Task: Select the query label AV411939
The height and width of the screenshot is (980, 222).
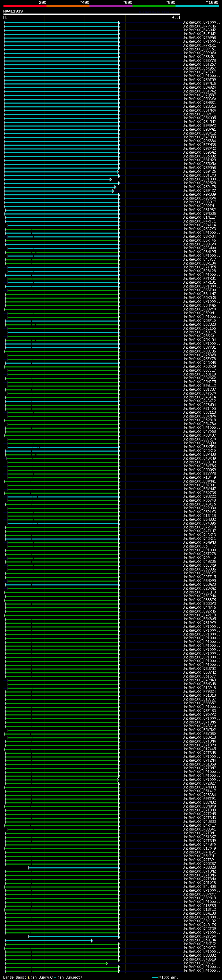Action: click(13, 11)
